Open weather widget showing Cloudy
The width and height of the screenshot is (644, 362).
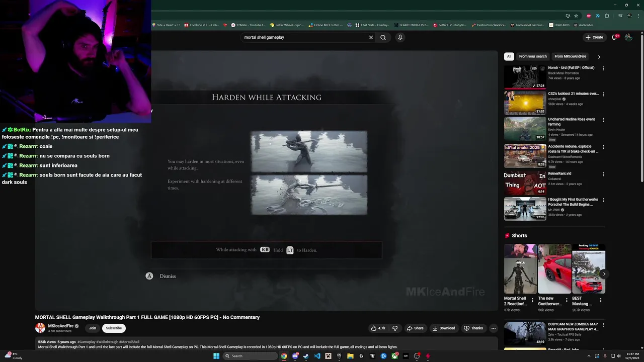pos(14,356)
